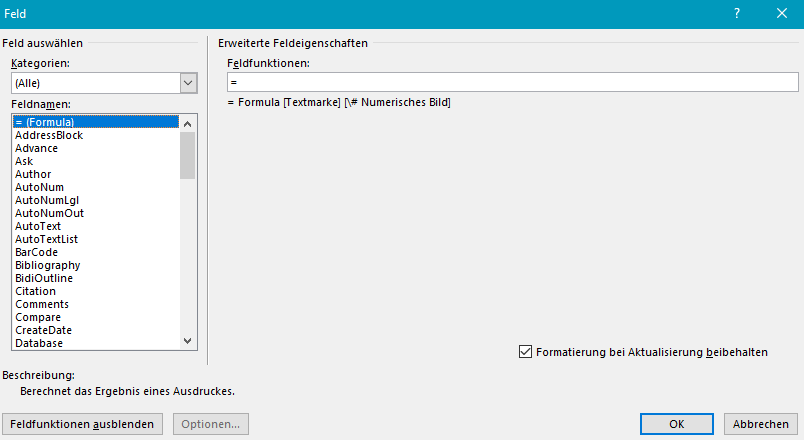This screenshot has width=804, height=440.
Task: Open the help question mark icon
Action: 737,13
